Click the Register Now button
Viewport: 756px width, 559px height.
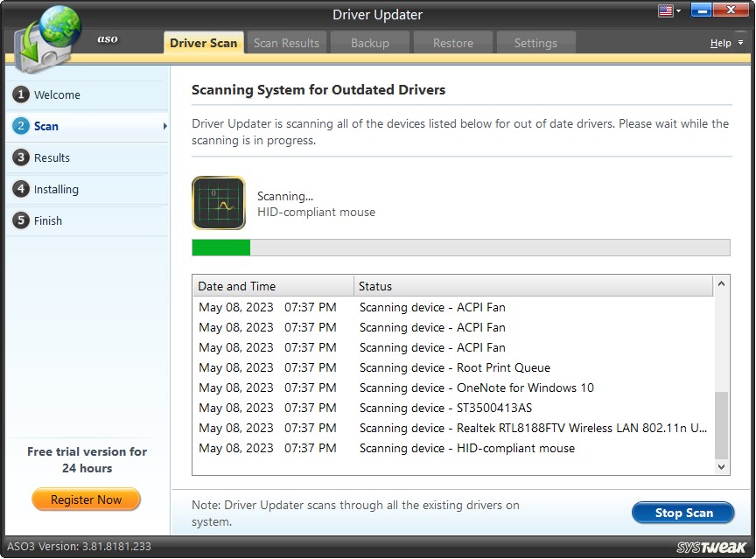86,500
